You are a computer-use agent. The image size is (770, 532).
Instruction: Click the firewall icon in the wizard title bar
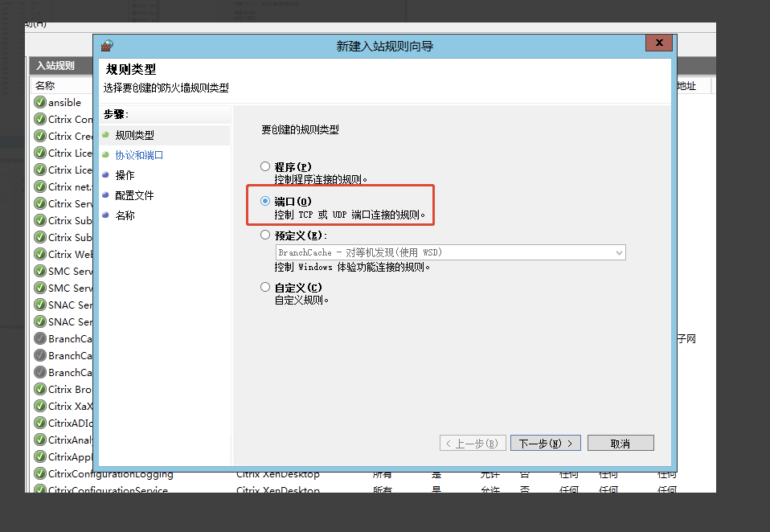106,45
